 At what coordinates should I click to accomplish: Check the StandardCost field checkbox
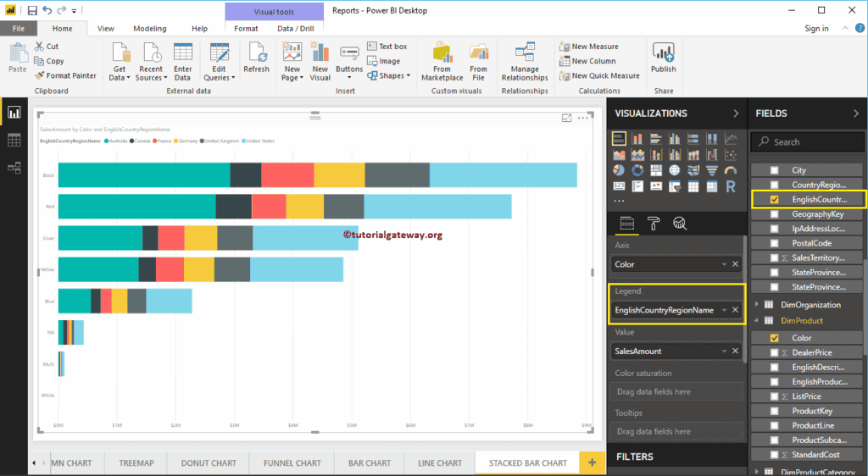click(775, 455)
